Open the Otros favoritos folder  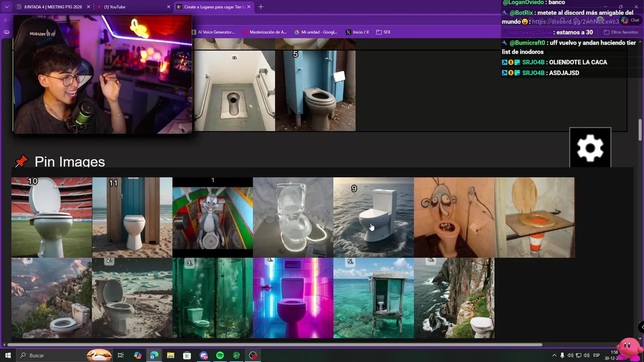tap(621, 32)
